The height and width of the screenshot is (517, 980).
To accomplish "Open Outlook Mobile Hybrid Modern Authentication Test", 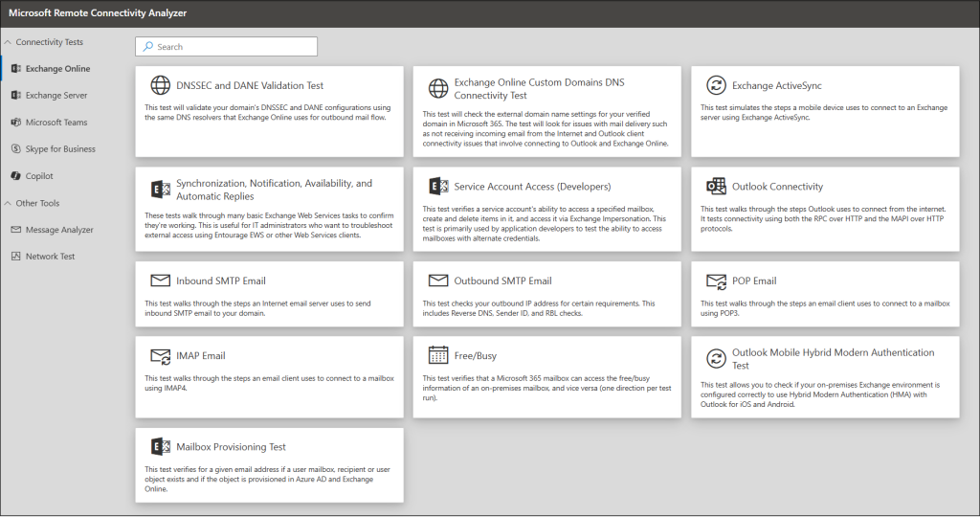I will pos(834,359).
